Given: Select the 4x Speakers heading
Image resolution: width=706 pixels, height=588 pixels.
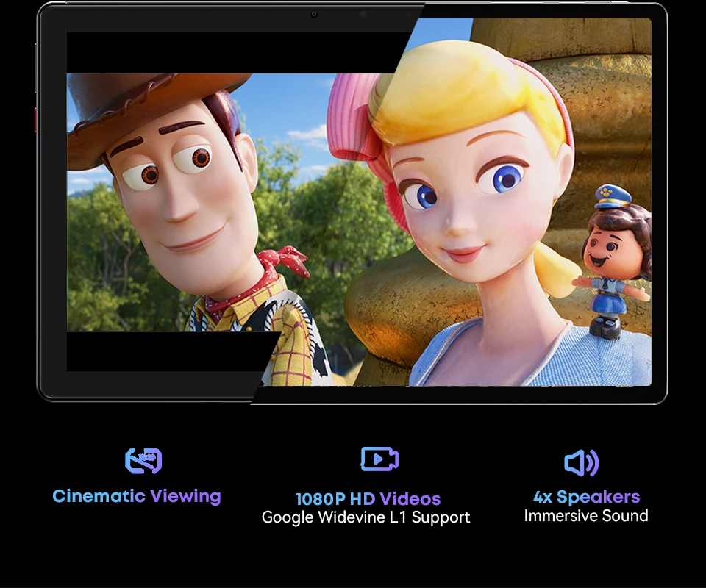Looking at the screenshot, I should [586, 497].
